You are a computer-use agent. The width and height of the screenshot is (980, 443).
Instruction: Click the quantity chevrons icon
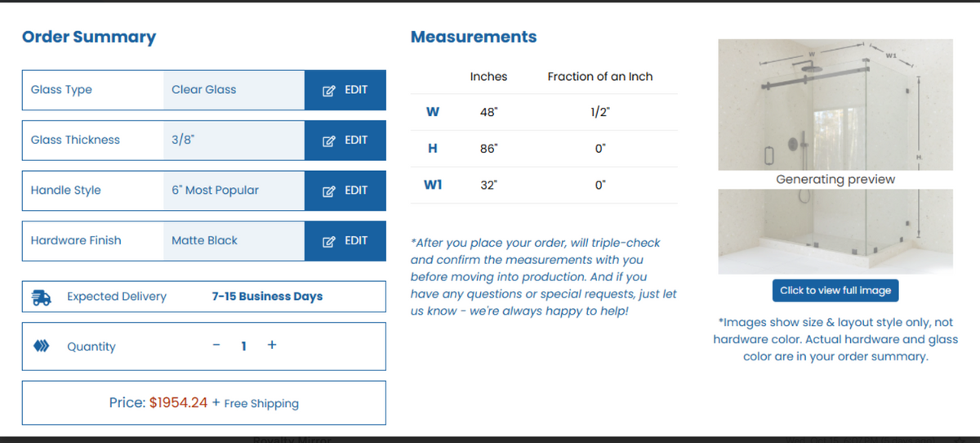pos(41,347)
